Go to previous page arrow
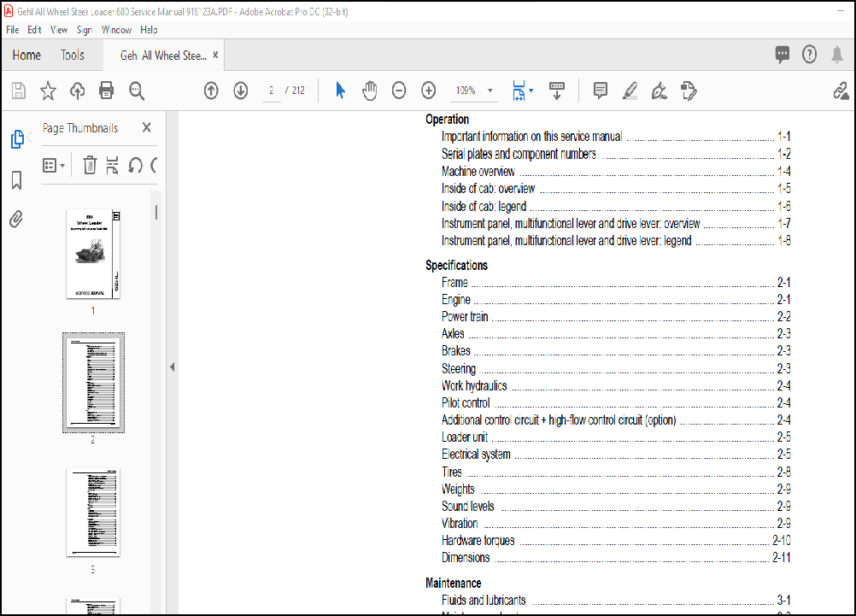856x616 pixels. click(x=211, y=91)
